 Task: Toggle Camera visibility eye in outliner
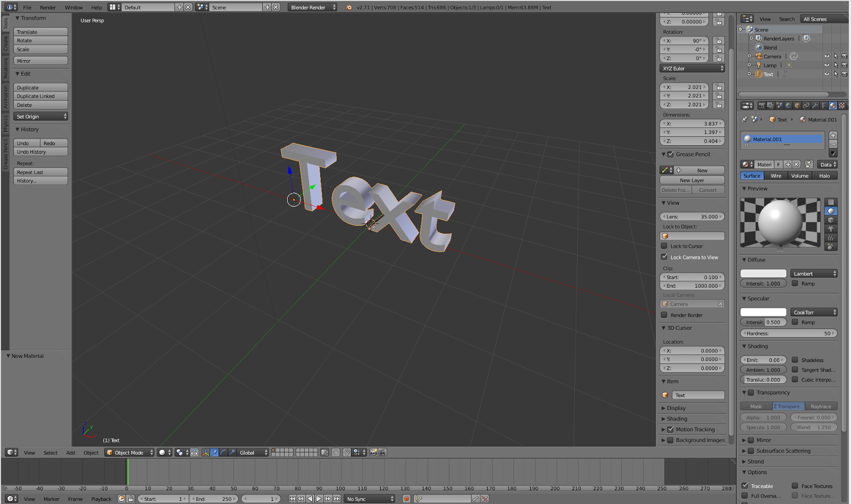click(827, 56)
